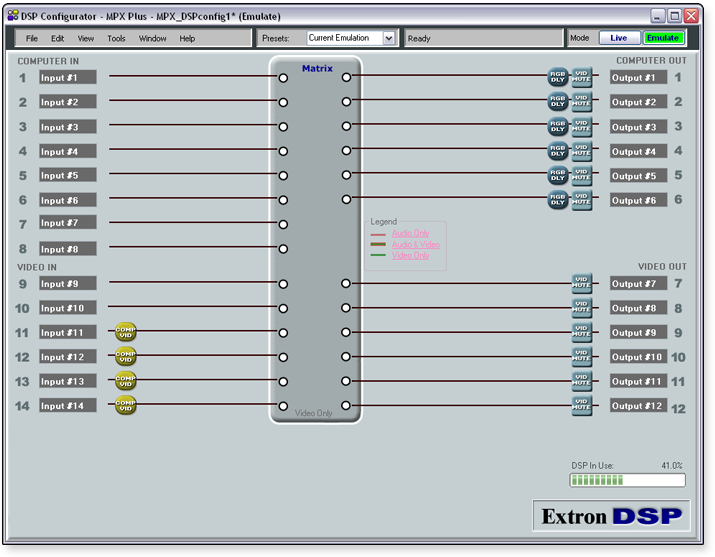Open the View menu
The width and height of the screenshot is (715, 557).
coord(86,38)
